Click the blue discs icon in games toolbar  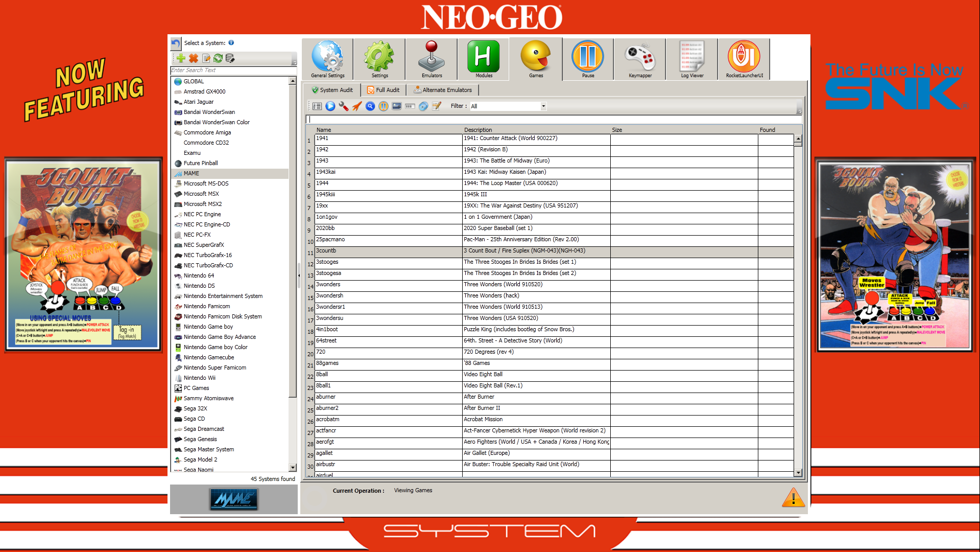click(423, 106)
